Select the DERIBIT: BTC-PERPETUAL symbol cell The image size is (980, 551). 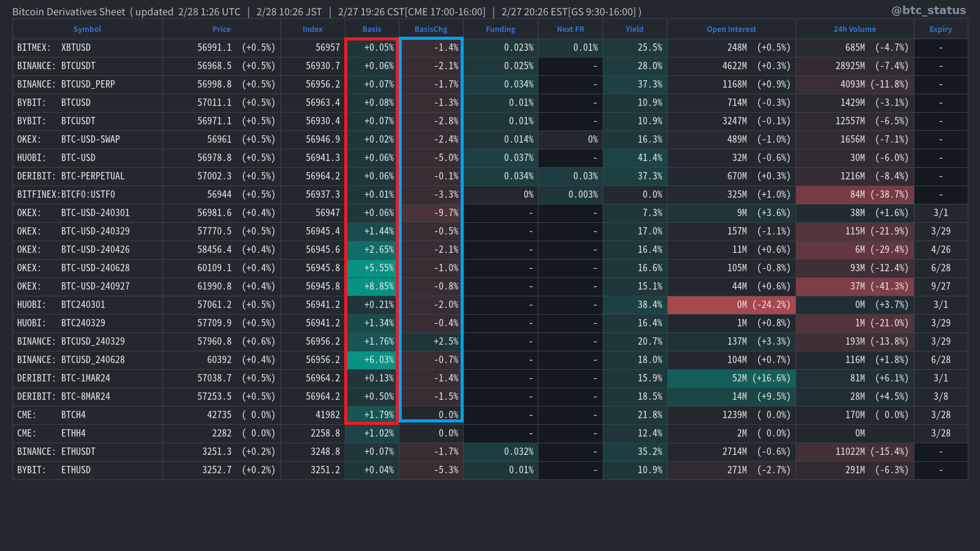pos(88,176)
